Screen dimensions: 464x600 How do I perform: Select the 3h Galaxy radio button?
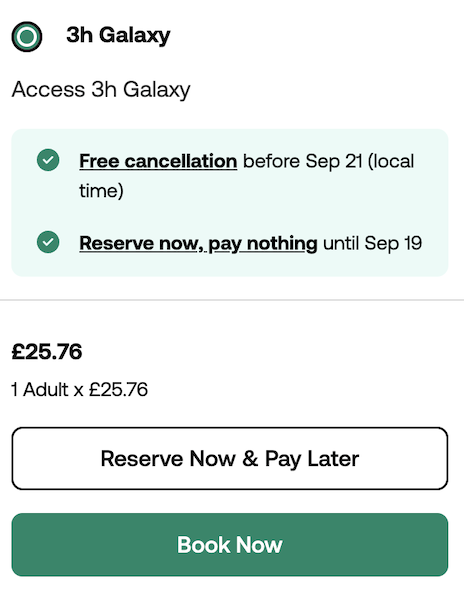pos(27,37)
